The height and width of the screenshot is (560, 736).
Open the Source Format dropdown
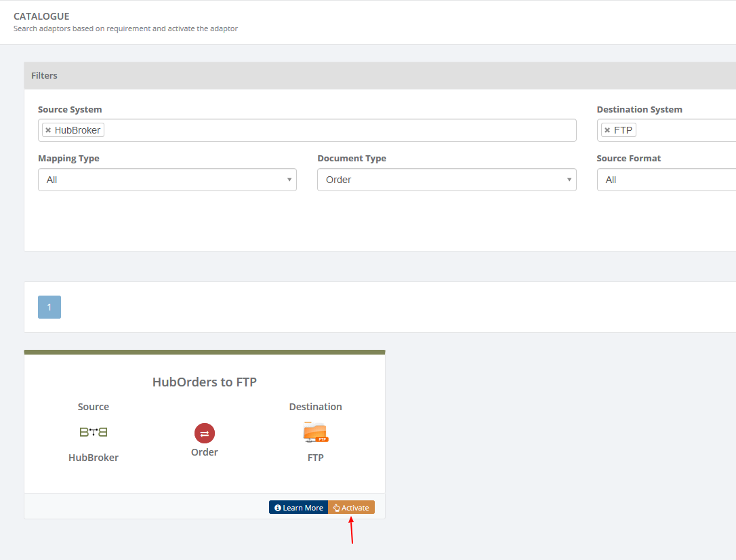(x=666, y=180)
